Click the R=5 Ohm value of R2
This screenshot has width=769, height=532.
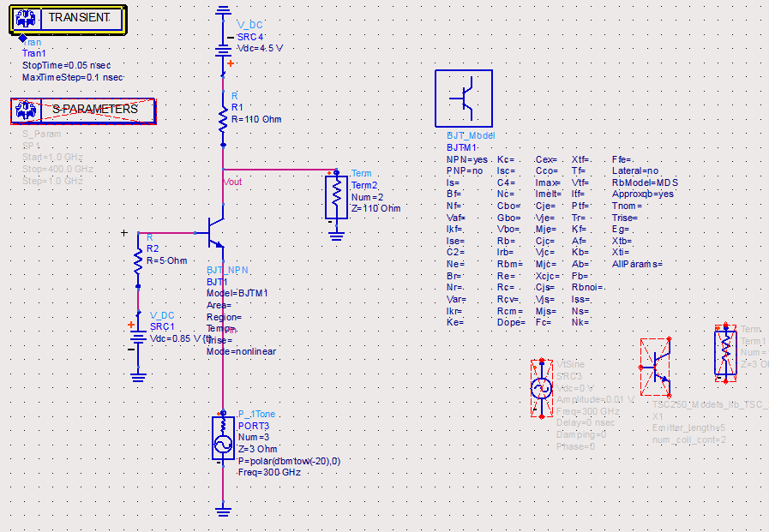coord(167,260)
